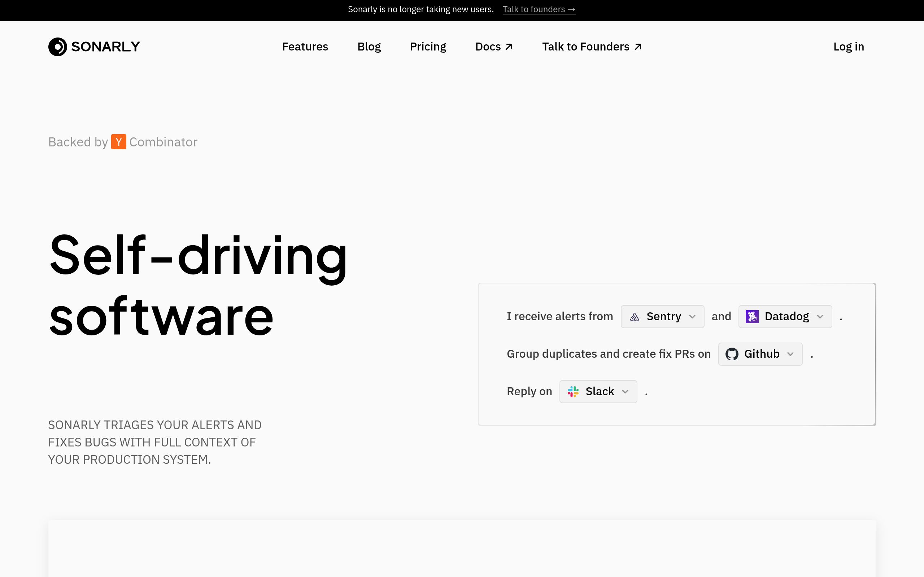The height and width of the screenshot is (577, 924).
Task: Click the arrow icon beside Talk to Founders
Action: point(638,47)
